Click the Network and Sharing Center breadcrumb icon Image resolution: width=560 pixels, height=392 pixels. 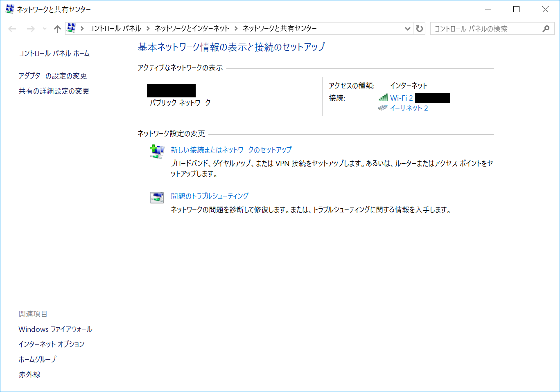70,28
